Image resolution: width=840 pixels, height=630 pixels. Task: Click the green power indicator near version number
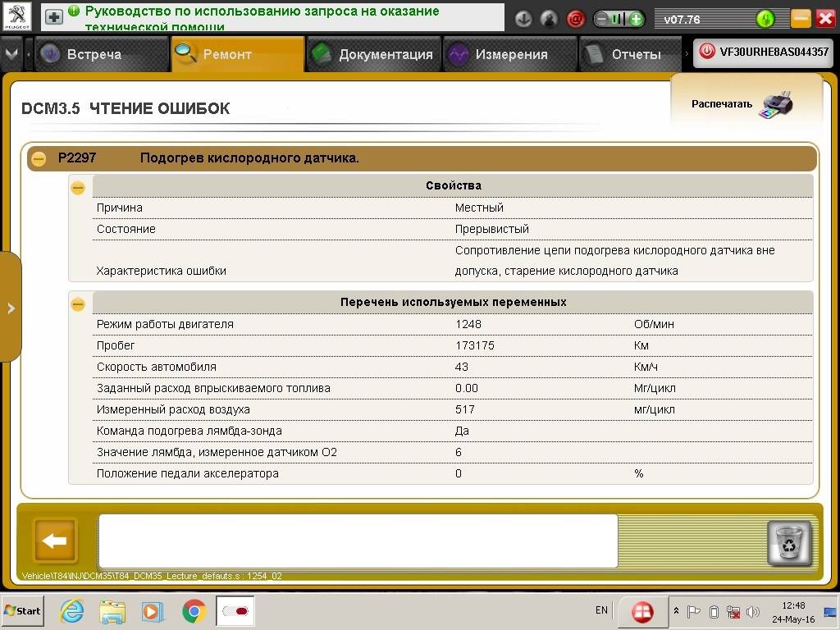pyautogui.click(x=765, y=19)
